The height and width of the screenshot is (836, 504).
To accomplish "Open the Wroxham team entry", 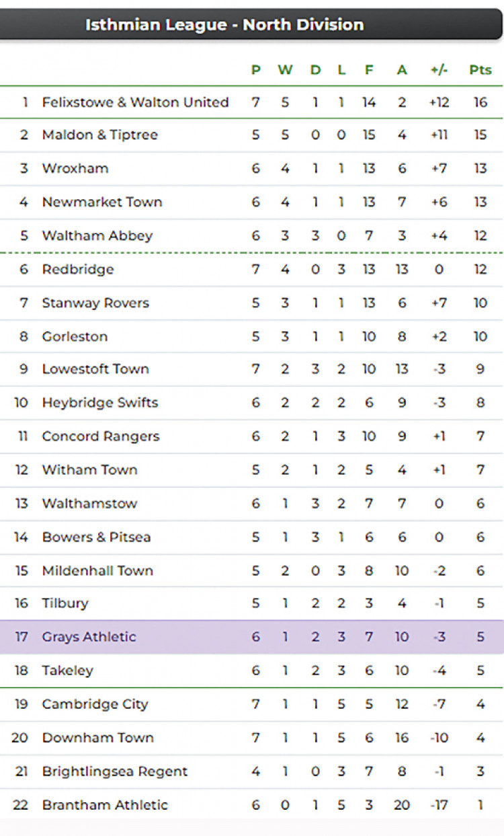I will (75, 168).
